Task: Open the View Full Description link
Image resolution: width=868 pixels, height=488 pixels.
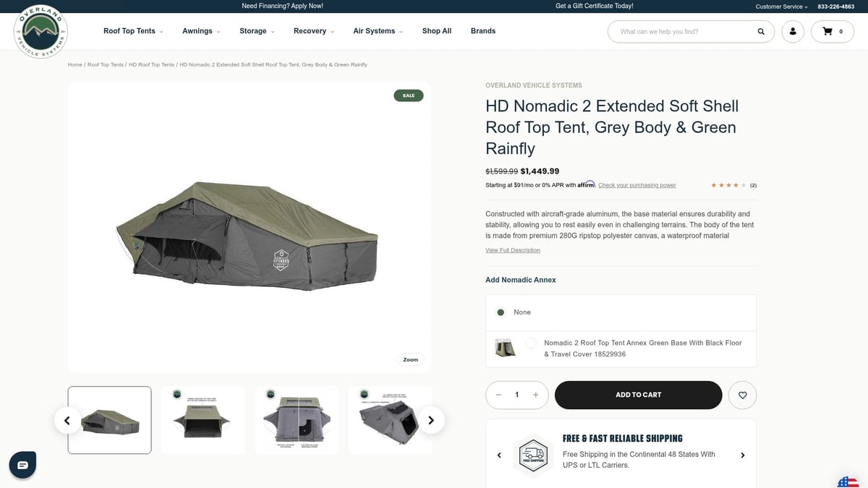Action: coord(513,250)
